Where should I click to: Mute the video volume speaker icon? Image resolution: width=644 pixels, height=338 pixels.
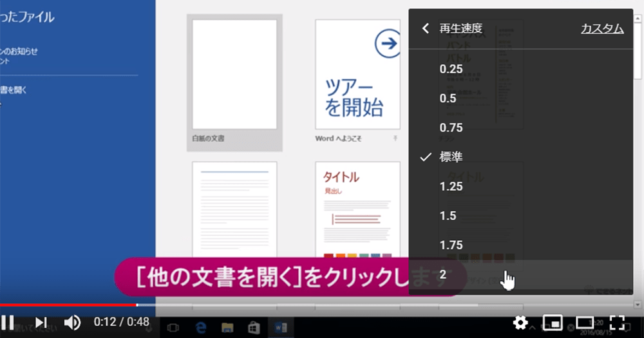pyautogui.click(x=72, y=323)
